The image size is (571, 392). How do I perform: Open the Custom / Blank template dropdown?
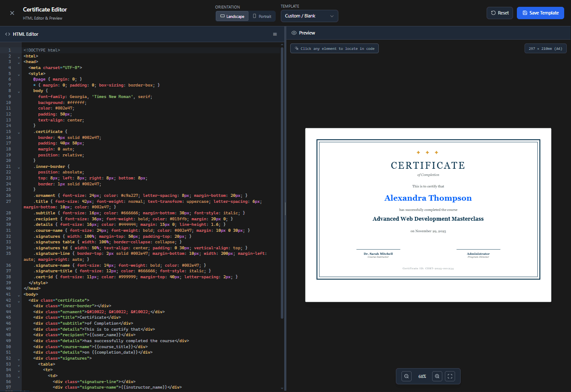[x=309, y=16]
